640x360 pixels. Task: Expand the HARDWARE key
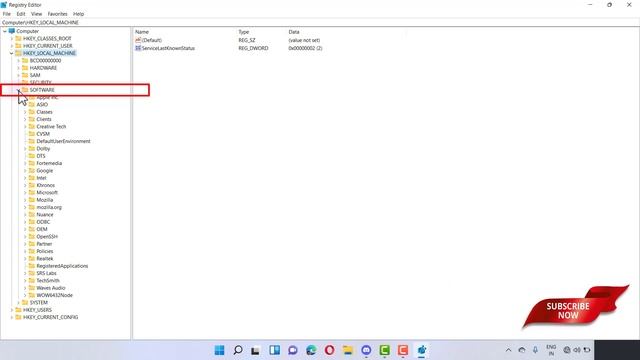(x=18, y=68)
